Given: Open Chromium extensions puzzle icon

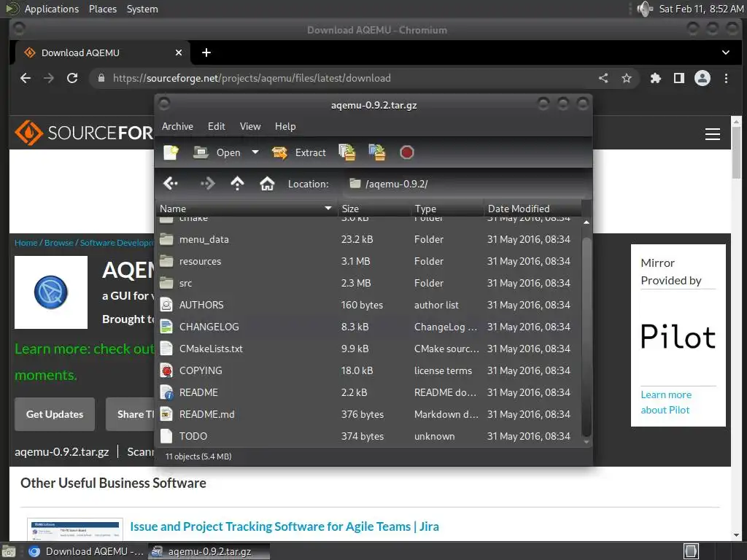Looking at the screenshot, I should click(x=656, y=78).
